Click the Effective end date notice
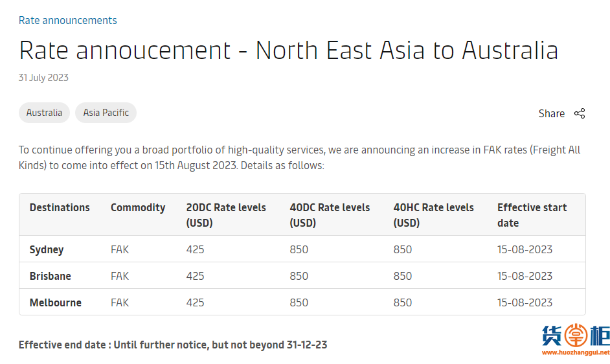Viewport: 610px width, 364px height. coord(173,345)
